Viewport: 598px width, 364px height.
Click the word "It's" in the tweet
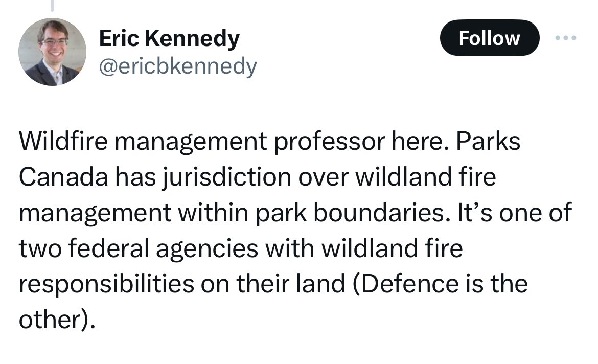[472, 213]
